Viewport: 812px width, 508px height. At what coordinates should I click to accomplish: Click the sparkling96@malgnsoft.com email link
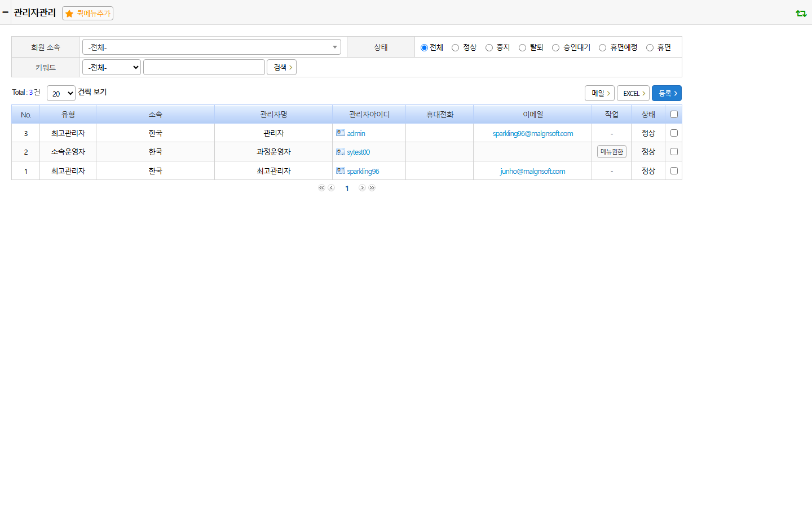pyautogui.click(x=533, y=134)
